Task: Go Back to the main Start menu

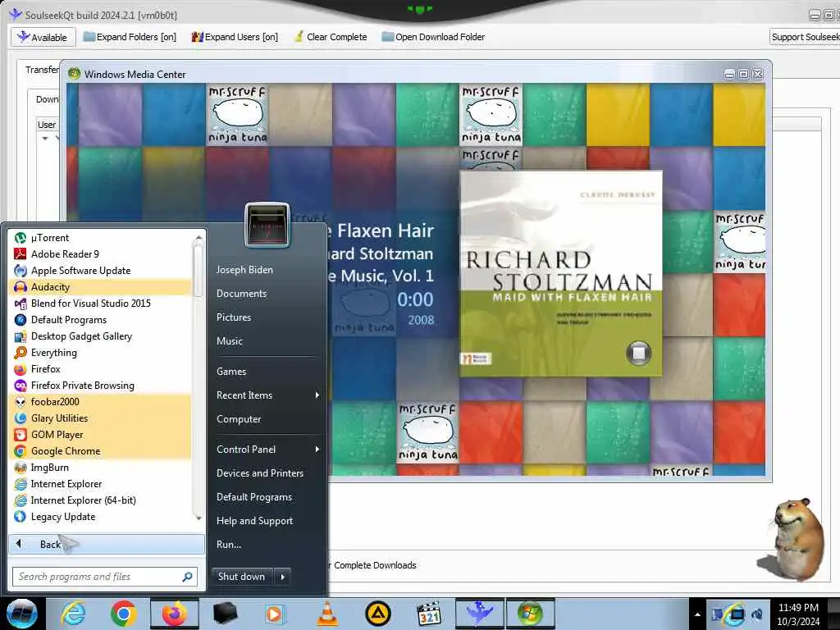Action: [106, 545]
